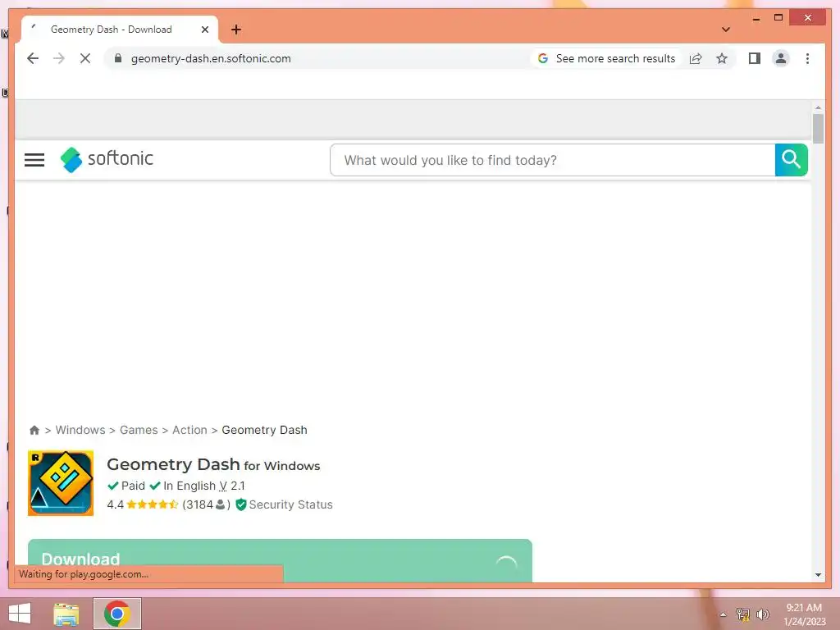Share this page icon

click(x=696, y=58)
